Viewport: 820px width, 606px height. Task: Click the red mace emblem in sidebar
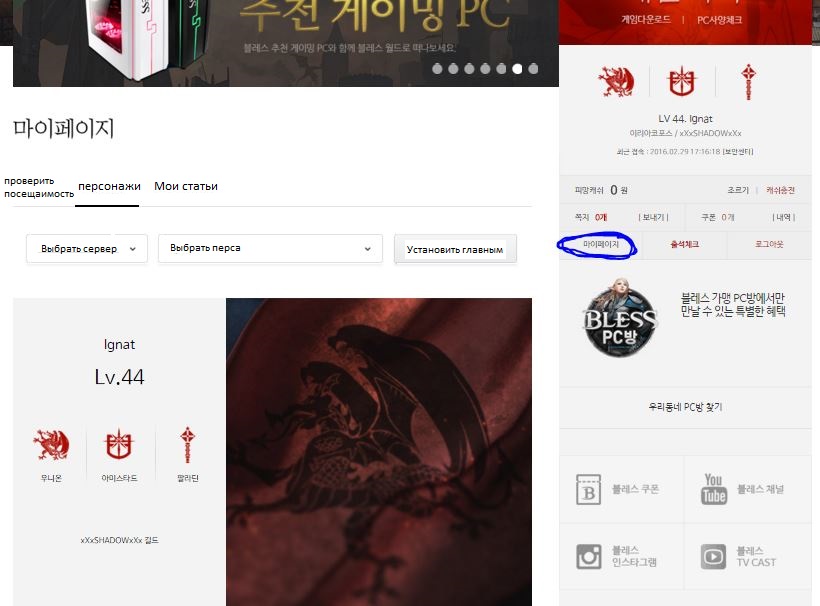pyautogui.click(x=748, y=82)
